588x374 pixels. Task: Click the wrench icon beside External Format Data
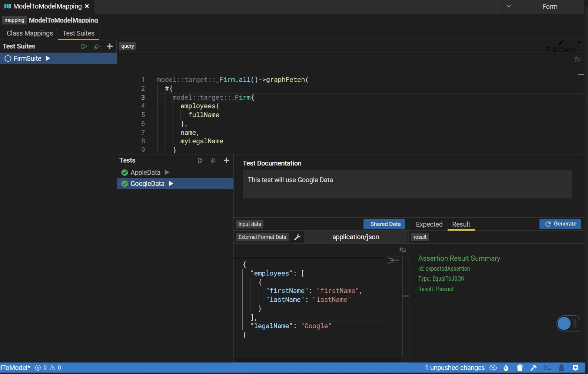pos(297,237)
